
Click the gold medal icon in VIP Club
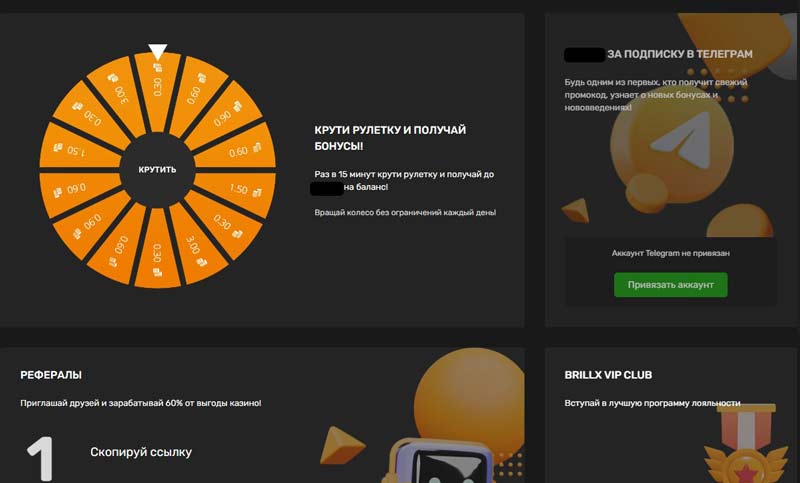[x=745, y=444]
